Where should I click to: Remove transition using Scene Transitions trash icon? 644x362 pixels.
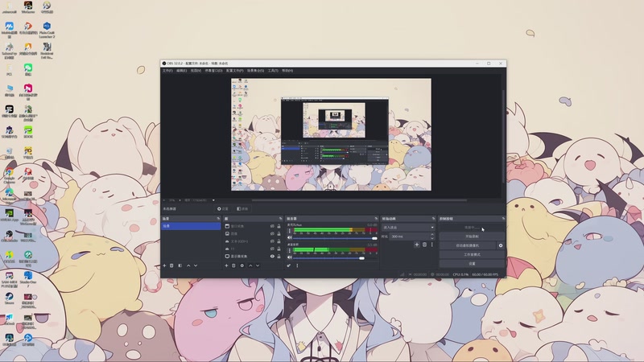[x=425, y=245]
